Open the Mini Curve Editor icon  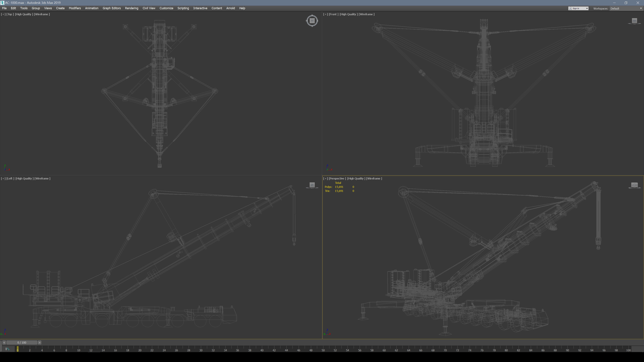(x=8, y=349)
